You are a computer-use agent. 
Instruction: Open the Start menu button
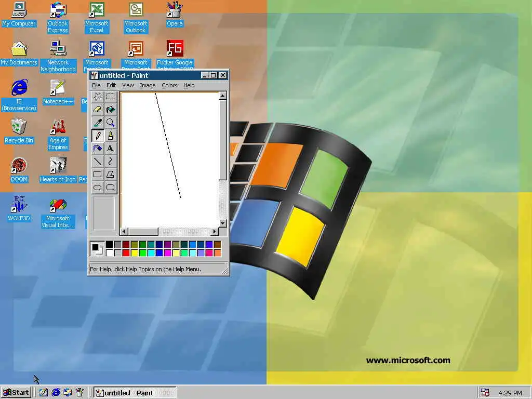tap(16, 393)
